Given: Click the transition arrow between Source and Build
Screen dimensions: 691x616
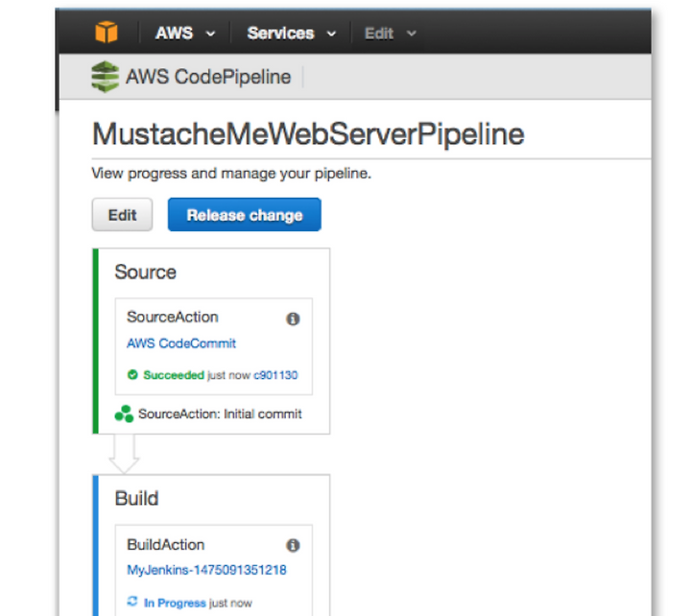Looking at the screenshot, I should coord(124,454).
